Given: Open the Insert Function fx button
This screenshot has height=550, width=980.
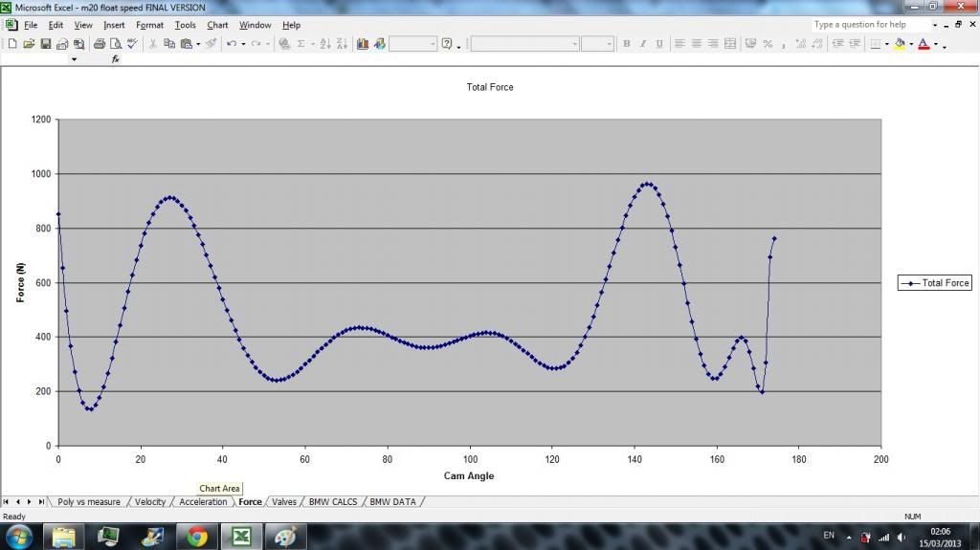Looking at the screenshot, I should pos(116,59).
